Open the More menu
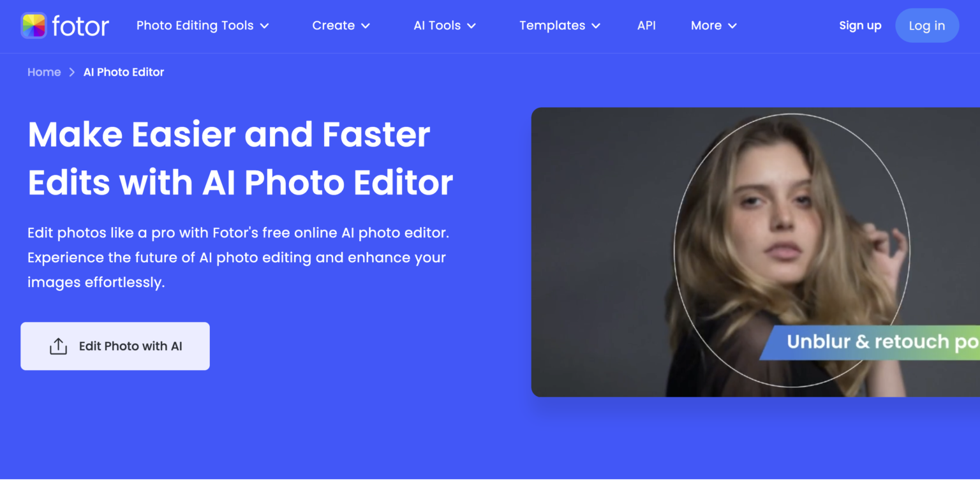The image size is (980, 504). (x=706, y=26)
